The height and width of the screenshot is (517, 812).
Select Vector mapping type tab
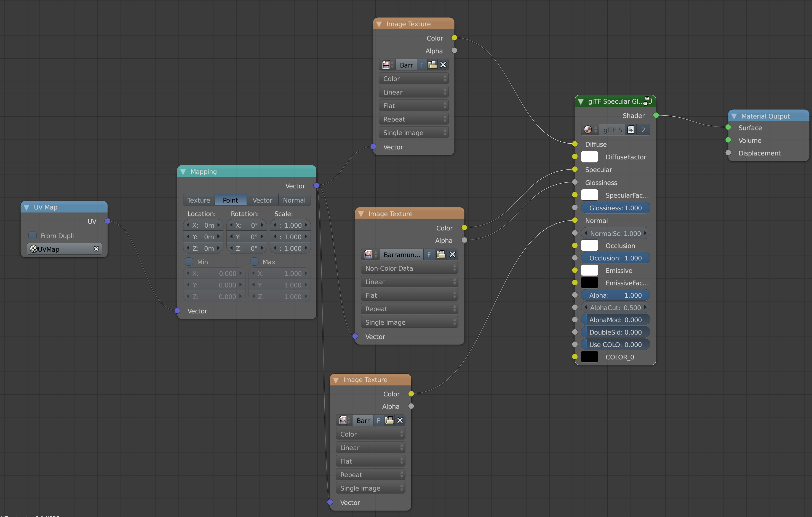262,200
